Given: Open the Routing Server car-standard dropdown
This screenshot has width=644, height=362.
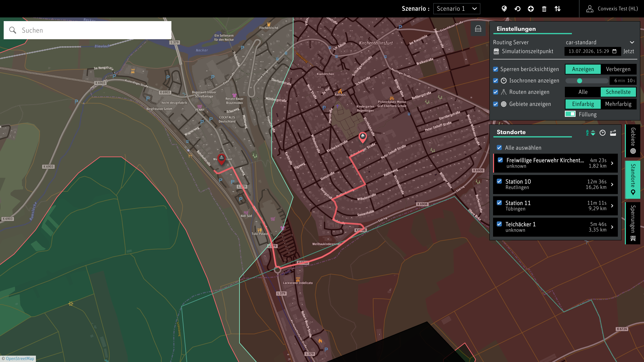Looking at the screenshot, I should pos(600,42).
